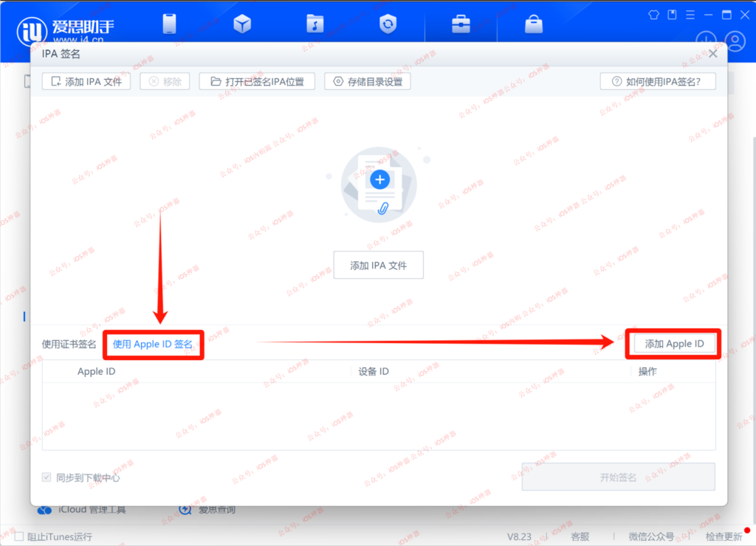Click 打开已签名IPA位置 button
Image resolution: width=756 pixels, height=546 pixels.
pyautogui.click(x=257, y=81)
